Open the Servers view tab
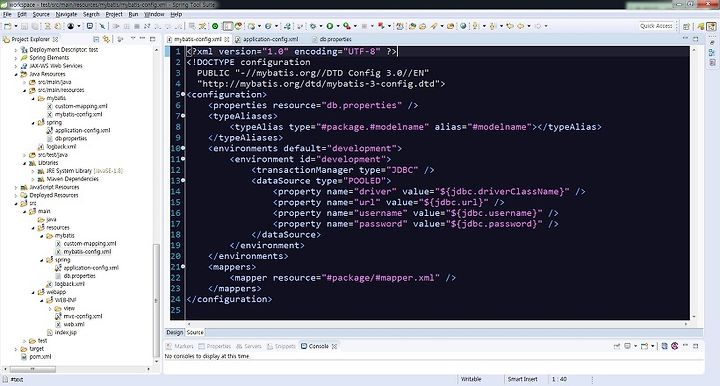The image size is (720, 386). tap(249, 347)
